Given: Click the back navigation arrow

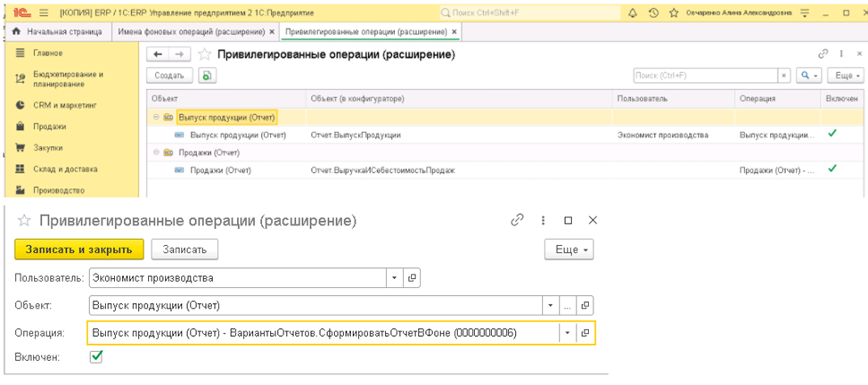Looking at the screenshot, I should coord(158,54).
